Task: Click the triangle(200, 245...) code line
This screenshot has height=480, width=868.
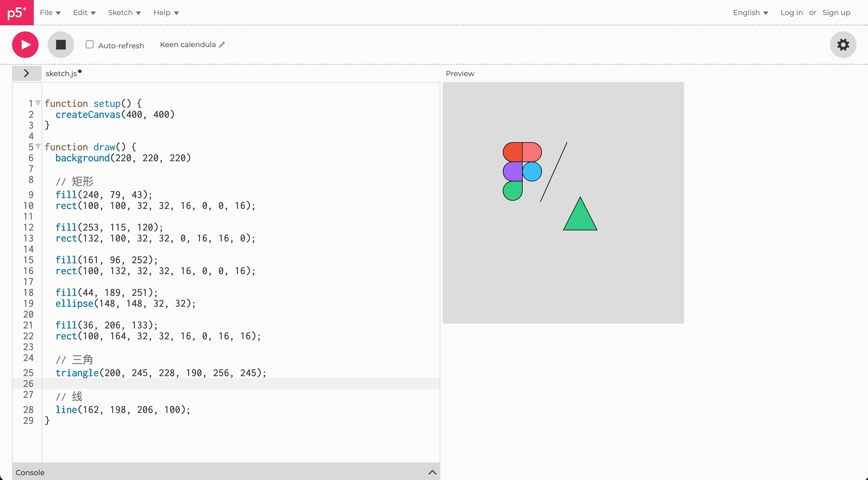Action: [x=161, y=373]
